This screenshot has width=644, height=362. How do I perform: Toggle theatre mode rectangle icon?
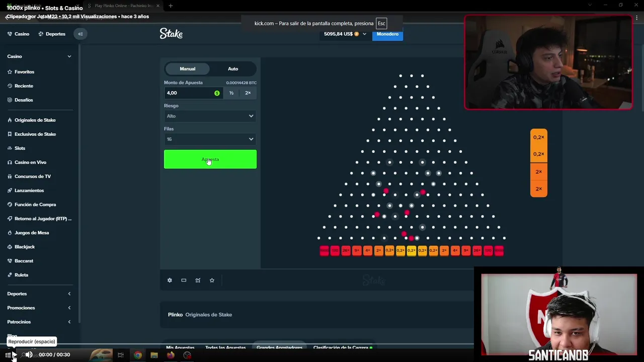click(184, 280)
